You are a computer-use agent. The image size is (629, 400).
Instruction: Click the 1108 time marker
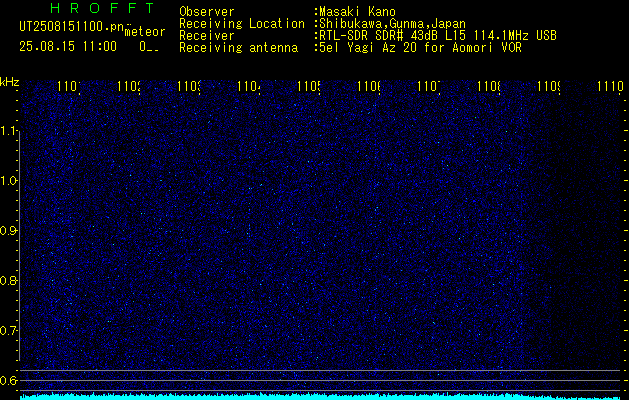coord(489,86)
